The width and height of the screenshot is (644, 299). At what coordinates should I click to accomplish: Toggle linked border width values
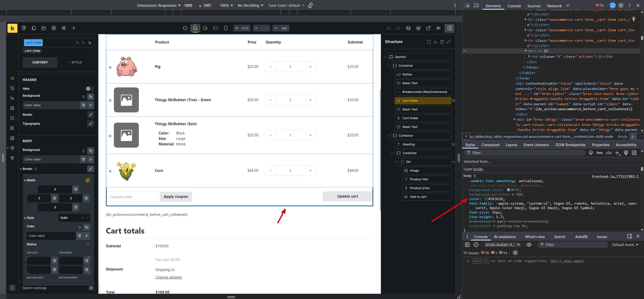(87, 180)
